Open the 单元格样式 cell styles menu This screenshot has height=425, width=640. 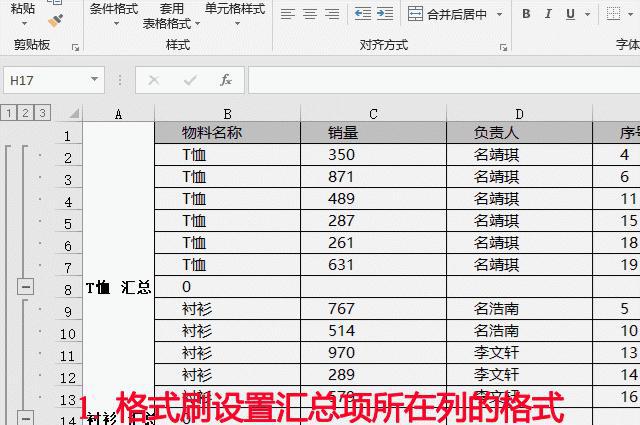coord(235,14)
